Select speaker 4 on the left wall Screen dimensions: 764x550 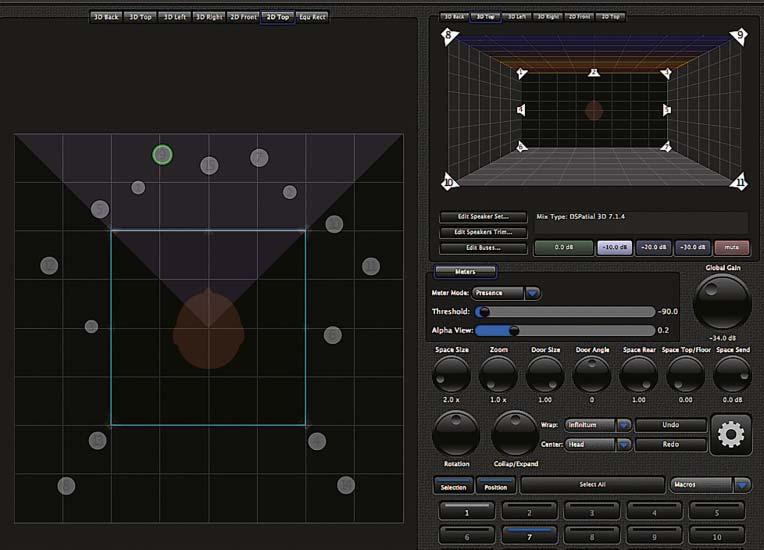pyautogui.click(x=521, y=110)
